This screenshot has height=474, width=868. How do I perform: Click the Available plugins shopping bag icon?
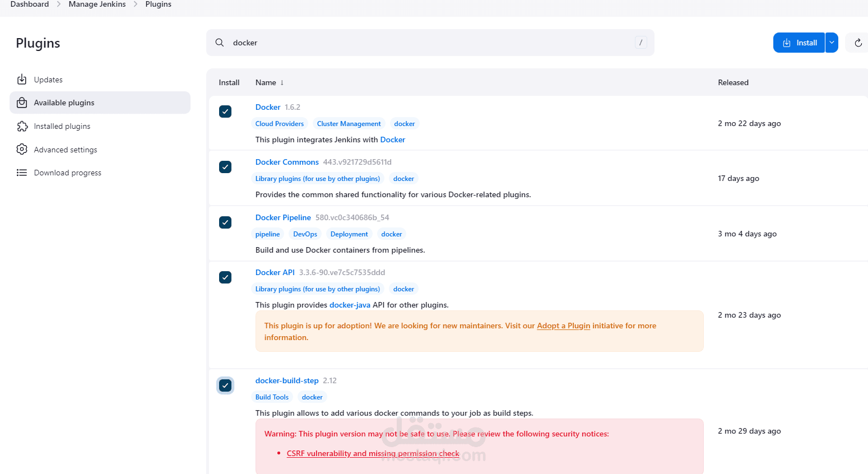tap(22, 103)
